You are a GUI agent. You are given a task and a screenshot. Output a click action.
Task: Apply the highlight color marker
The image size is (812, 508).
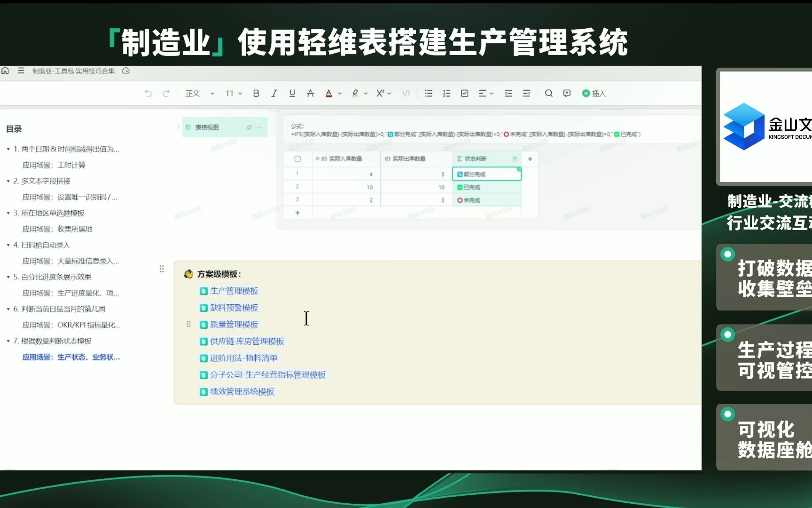(355, 93)
